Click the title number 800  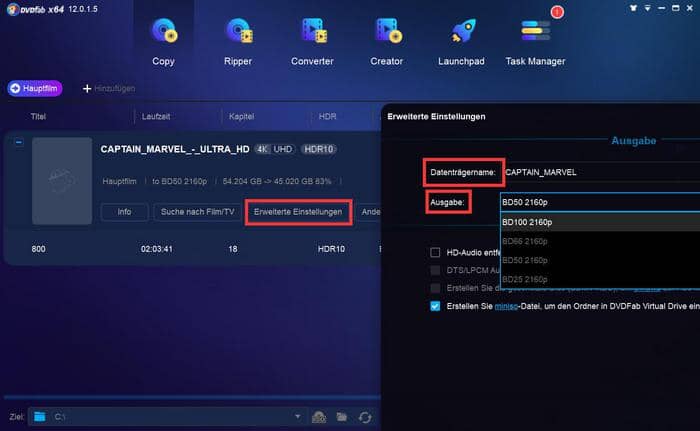(38, 249)
